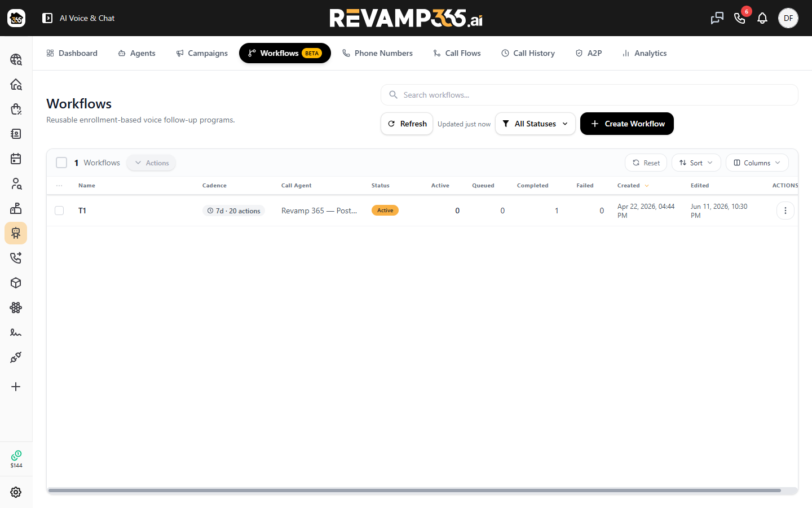
Task: Go to the Agents tab
Action: (x=136, y=53)
